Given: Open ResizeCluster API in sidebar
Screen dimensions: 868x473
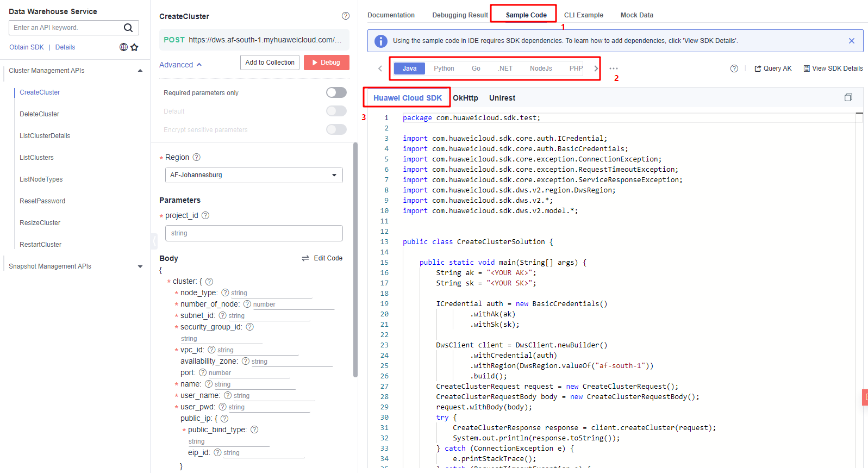Looking at the screenshot, I should pos(40,223).
